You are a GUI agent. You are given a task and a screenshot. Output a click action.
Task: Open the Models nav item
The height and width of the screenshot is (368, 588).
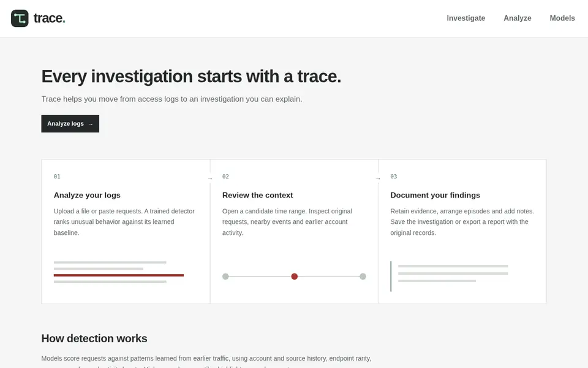pyautogui.click(x=562, y=18)
